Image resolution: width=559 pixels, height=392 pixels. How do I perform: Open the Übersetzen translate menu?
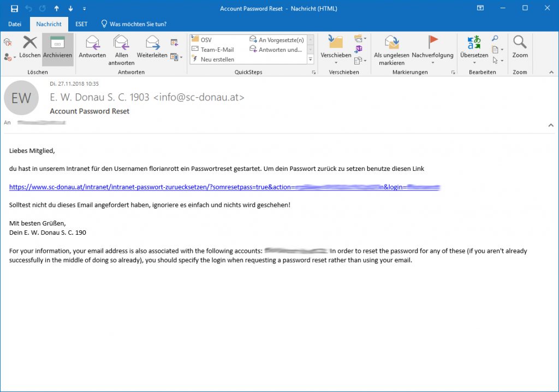[474, 50]
